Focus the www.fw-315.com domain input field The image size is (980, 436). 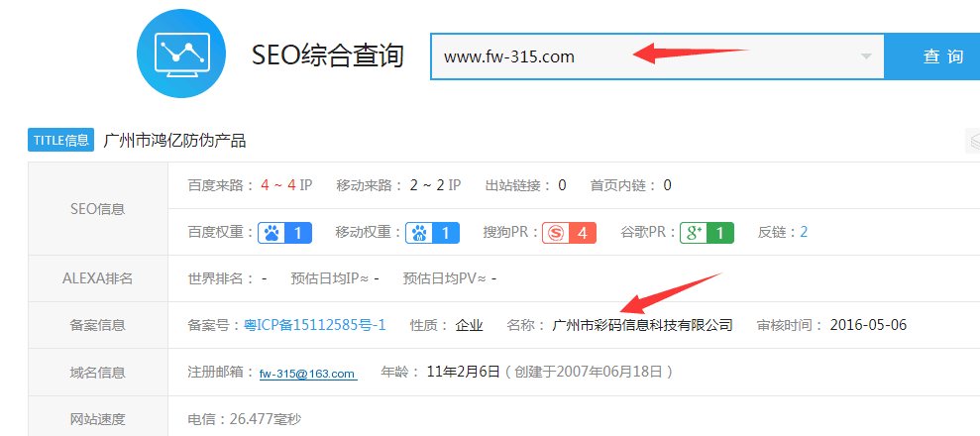644,56
